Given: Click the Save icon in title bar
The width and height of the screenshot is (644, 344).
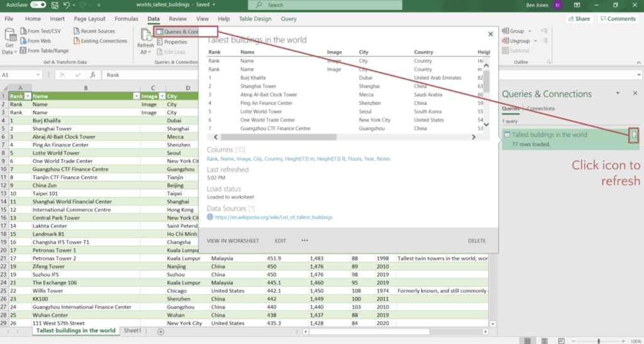Looking at the screenshot, I should [x=55, y=5].
